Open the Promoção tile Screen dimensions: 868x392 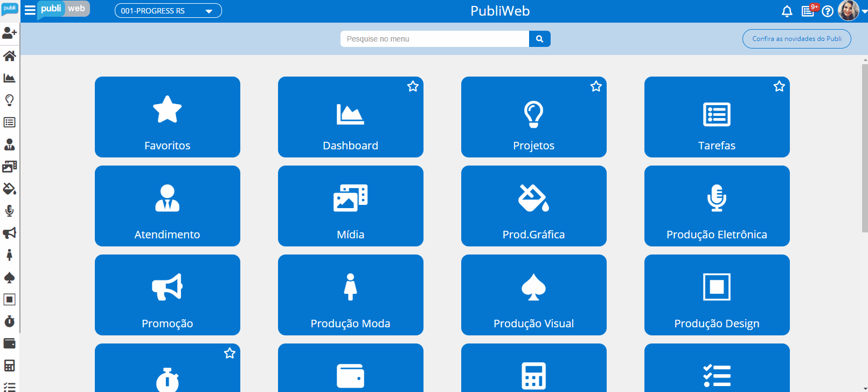pyautogui.click(x=168, y=295)
